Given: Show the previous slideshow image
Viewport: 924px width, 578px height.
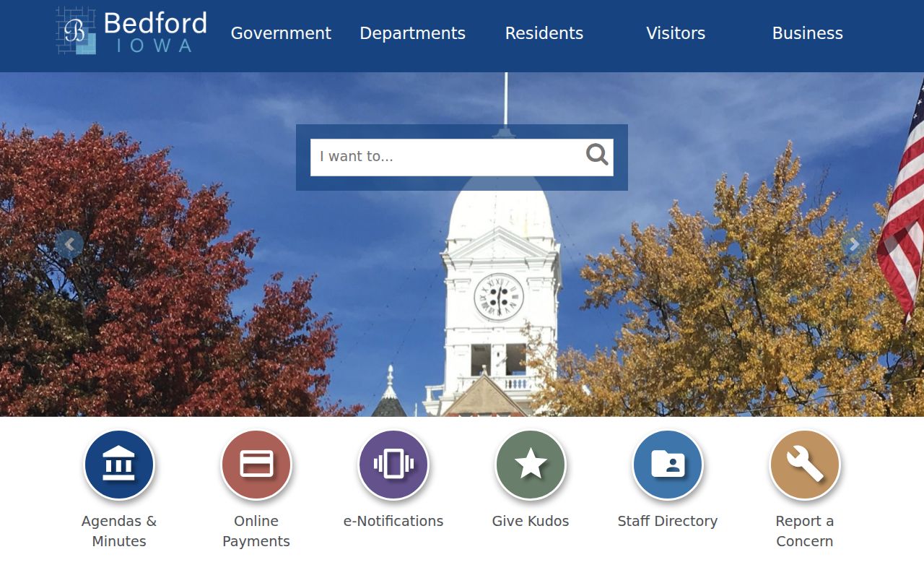Looking at the screenshot, I should click(x=69, y=245).
